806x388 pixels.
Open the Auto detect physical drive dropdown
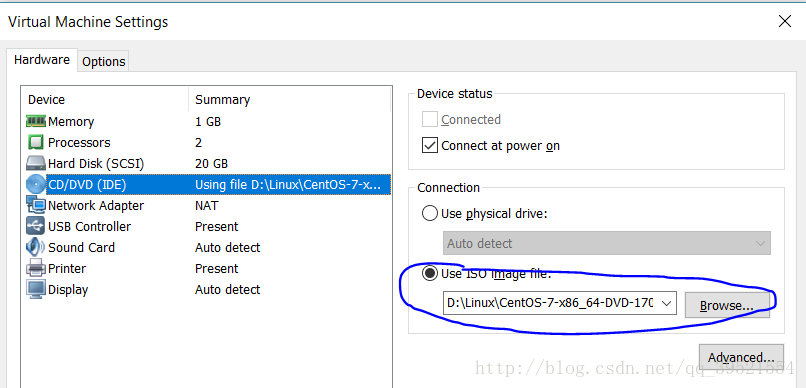[607, 243]
